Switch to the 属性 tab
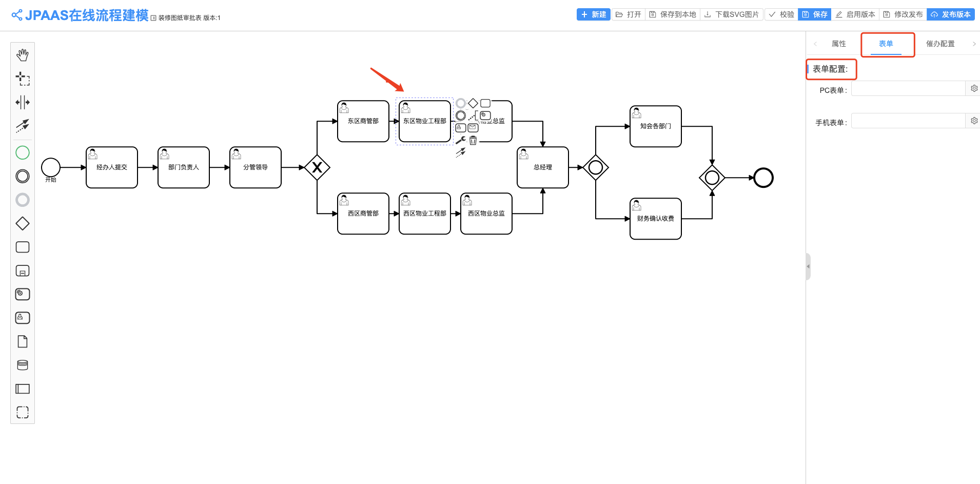Image resolution: width=980 pixels, height=484 pixels. [x=838, y=44]
